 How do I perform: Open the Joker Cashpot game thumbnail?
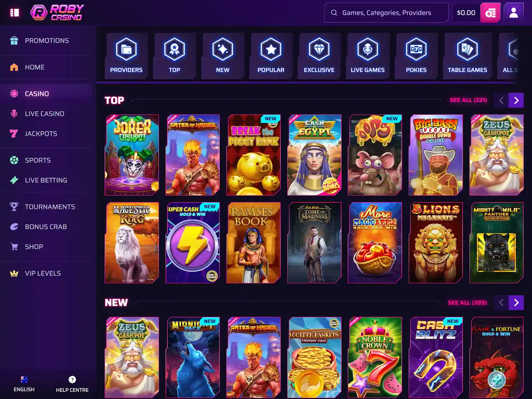coord(132,155)
